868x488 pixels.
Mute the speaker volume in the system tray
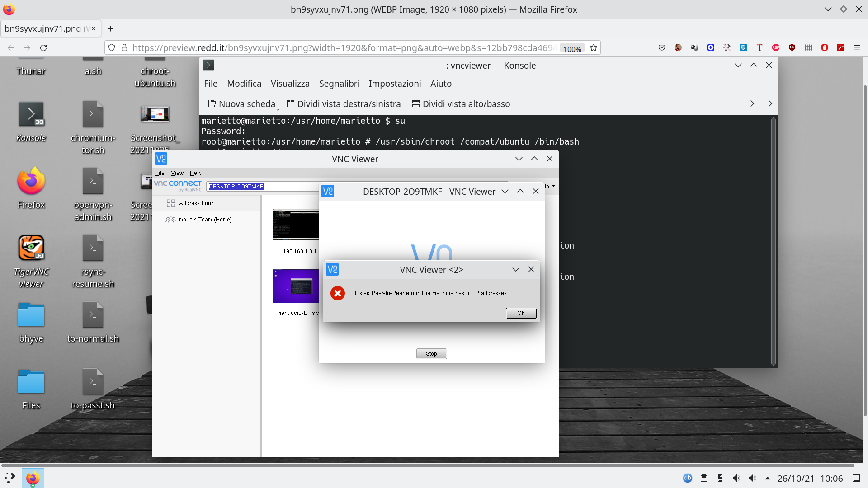tap(736, 478)
